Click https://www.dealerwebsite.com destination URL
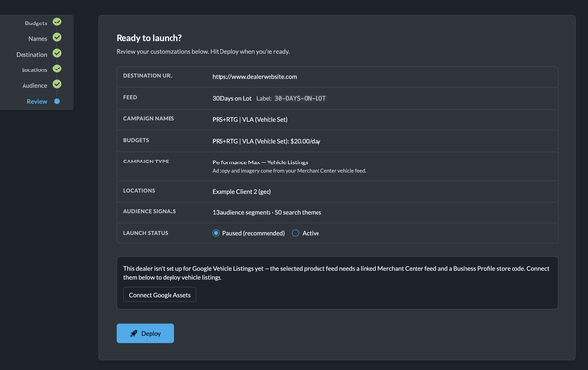This screenshot has height=370, width=588. point(254,77)
